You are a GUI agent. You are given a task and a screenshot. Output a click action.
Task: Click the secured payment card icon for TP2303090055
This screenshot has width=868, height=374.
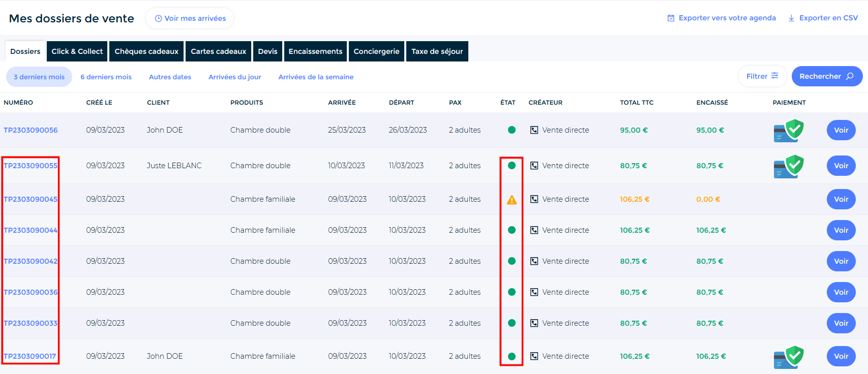(x=789, y=166)
